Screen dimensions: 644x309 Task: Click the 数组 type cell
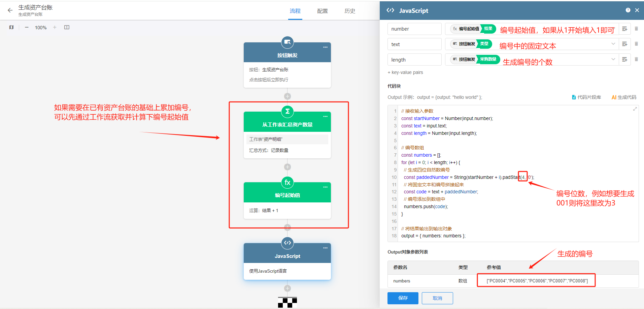pos(463,281)
